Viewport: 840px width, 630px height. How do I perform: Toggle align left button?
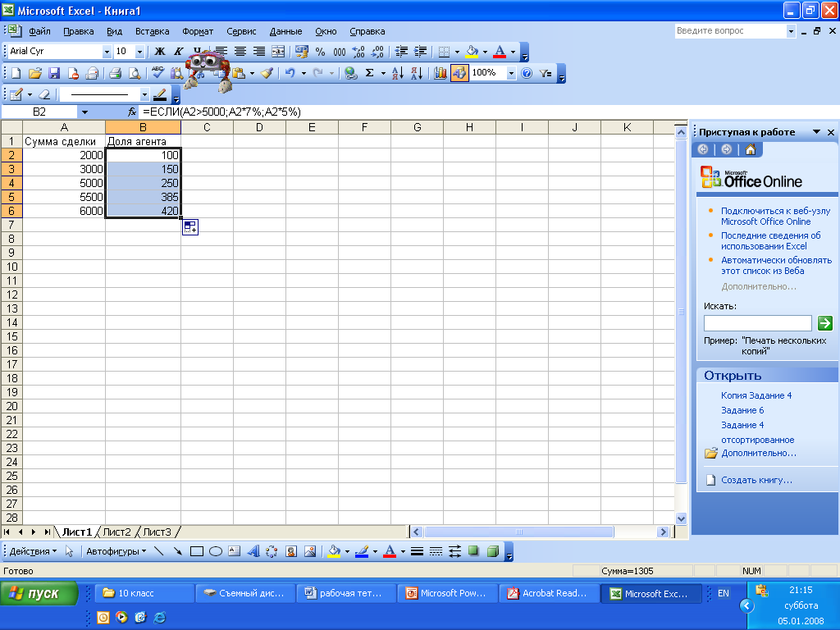click(221, 52)
